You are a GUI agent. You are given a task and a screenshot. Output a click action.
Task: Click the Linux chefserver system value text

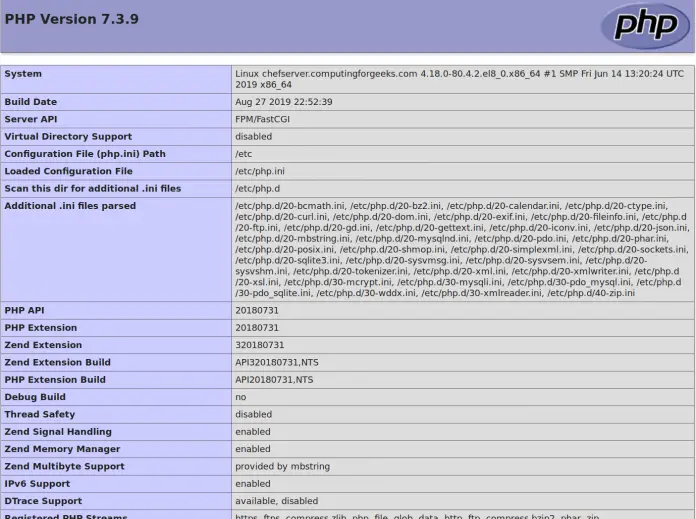(x=459, y=79)
